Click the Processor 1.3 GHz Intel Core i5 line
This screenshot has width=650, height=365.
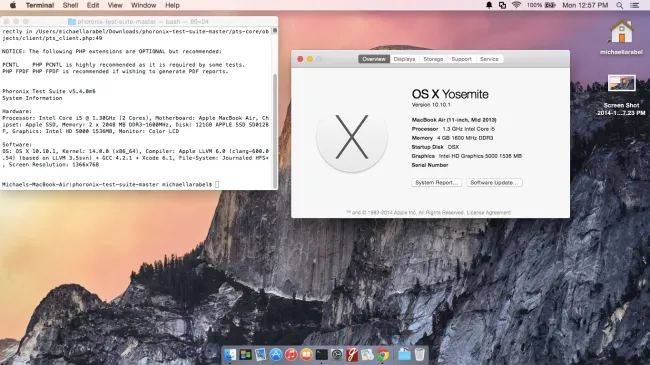point(453,129)
